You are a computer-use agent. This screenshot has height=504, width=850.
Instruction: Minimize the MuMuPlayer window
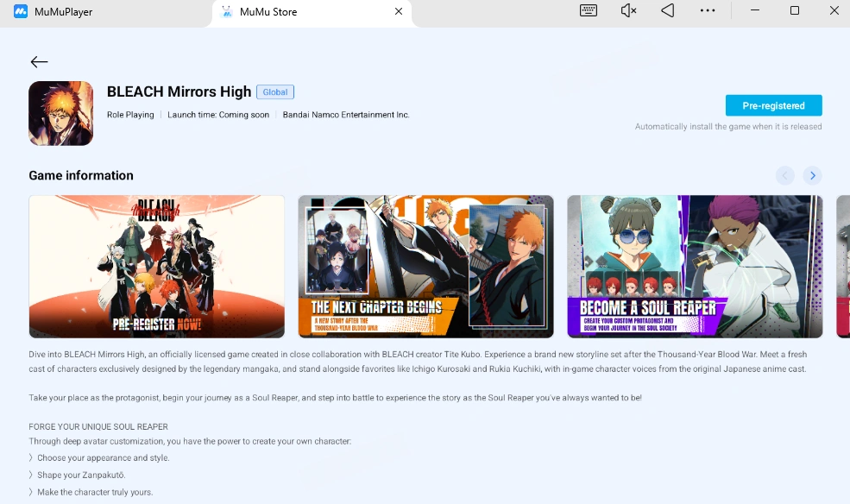[x=754, y=10]
